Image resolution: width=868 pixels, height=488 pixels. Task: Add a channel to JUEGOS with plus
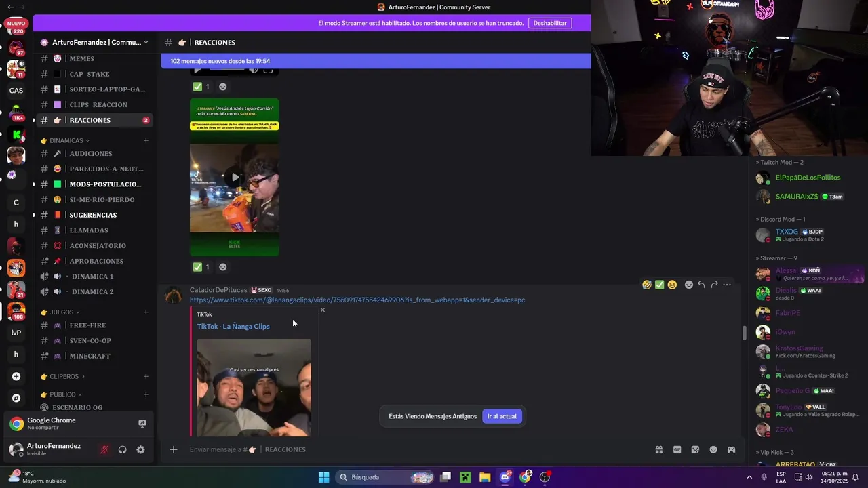[146, 312]
